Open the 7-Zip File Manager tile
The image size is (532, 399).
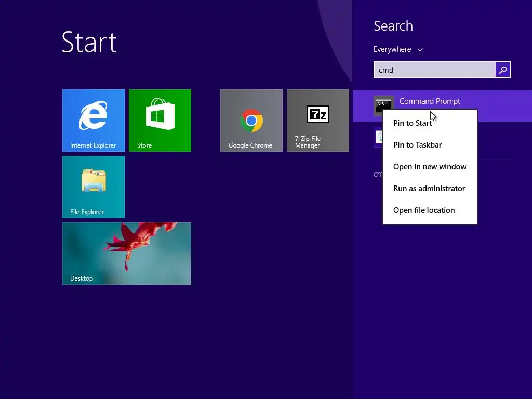(317, 121)
